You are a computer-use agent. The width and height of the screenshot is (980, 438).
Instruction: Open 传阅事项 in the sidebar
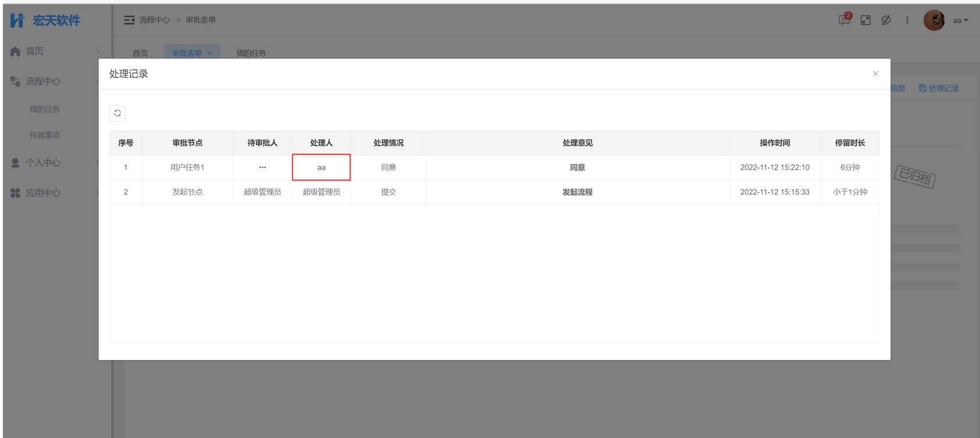(x=45, y=135)
